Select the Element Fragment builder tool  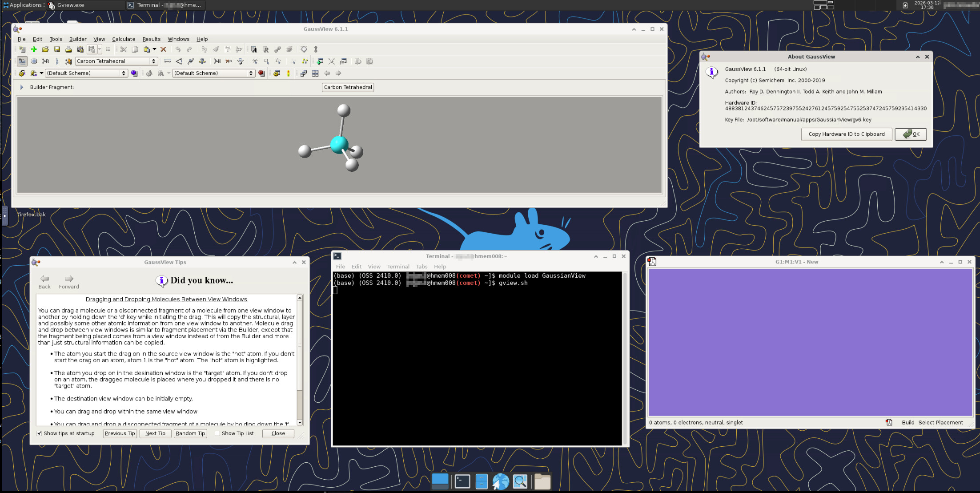(x=22, y=61)
